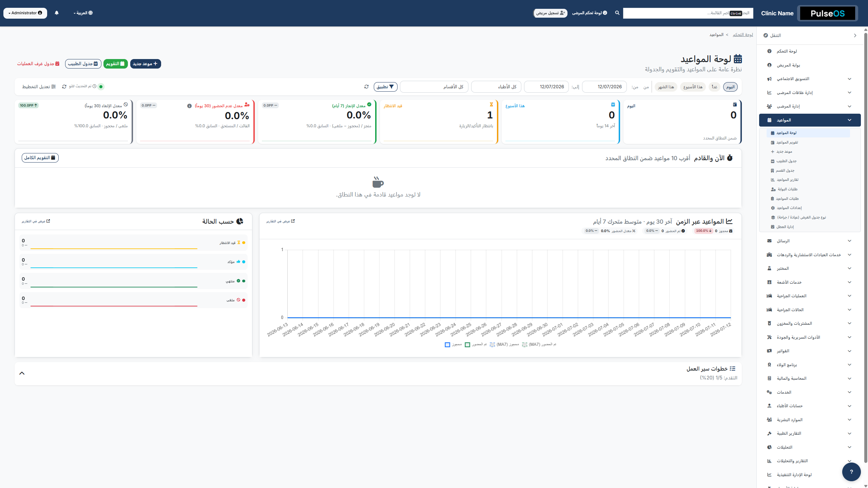Click the auto-refresh sync icon near تم التحديث
This screenshot has width=868, height=488.
[64, 87]
